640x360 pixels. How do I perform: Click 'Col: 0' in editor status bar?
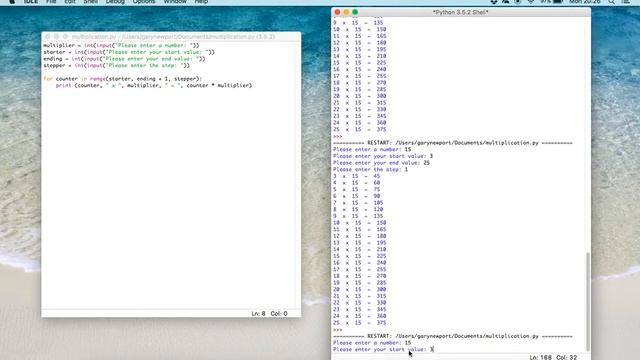pos(279,313)
